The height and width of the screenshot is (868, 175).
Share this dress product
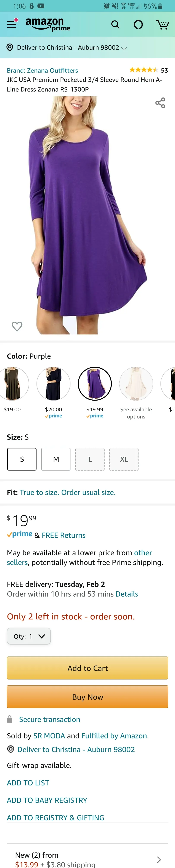pos(160,103)
